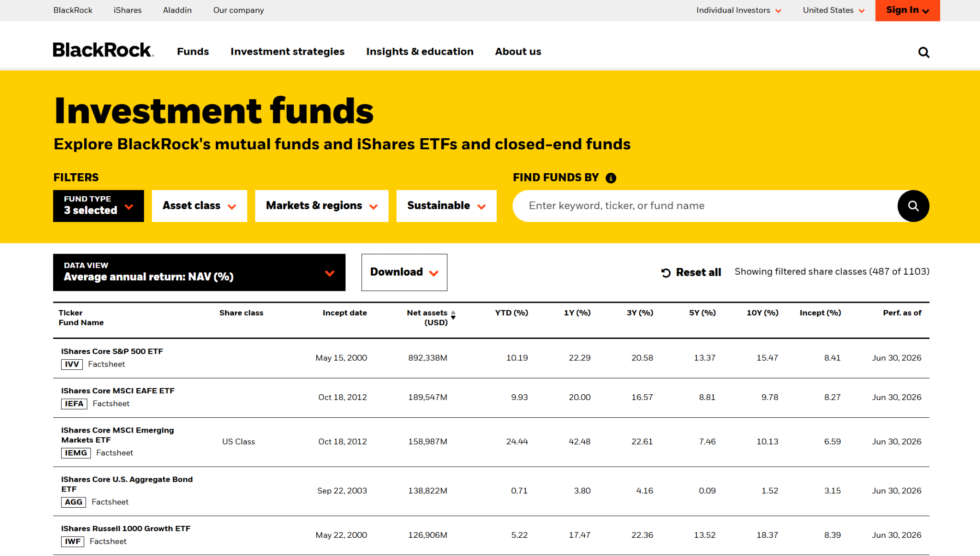
Task: Open the About us menu
Action: 518,52
